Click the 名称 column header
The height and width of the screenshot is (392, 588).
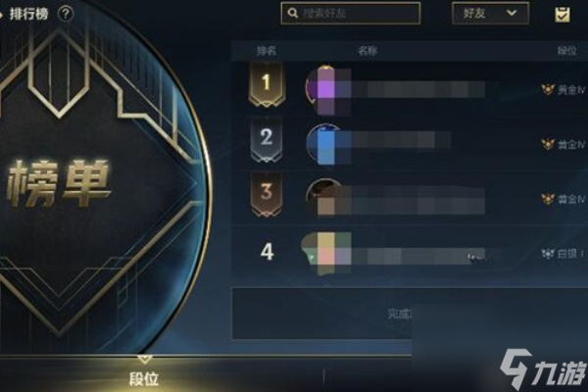[367, 51]
